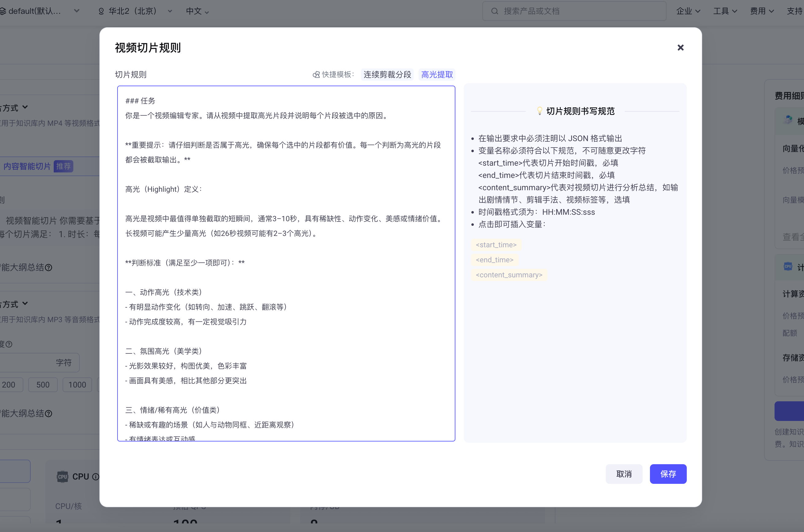Click the help icon by upper 大纲总结

coord(48,268)
